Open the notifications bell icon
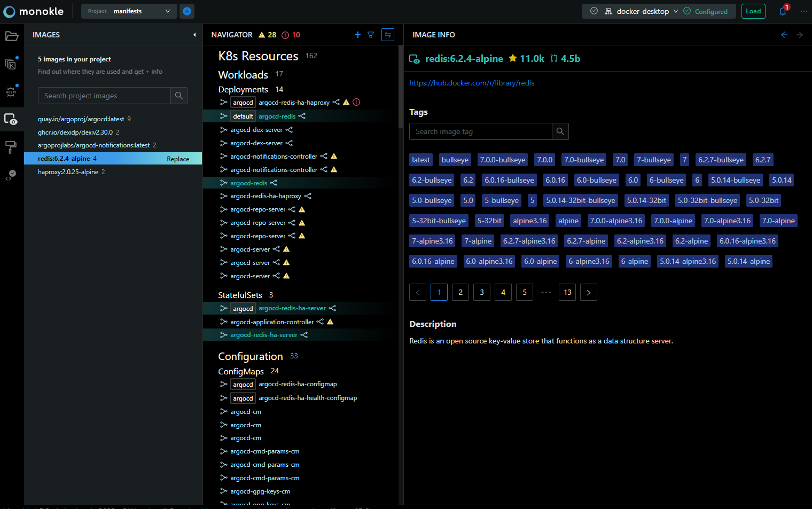 pos(783,11)
